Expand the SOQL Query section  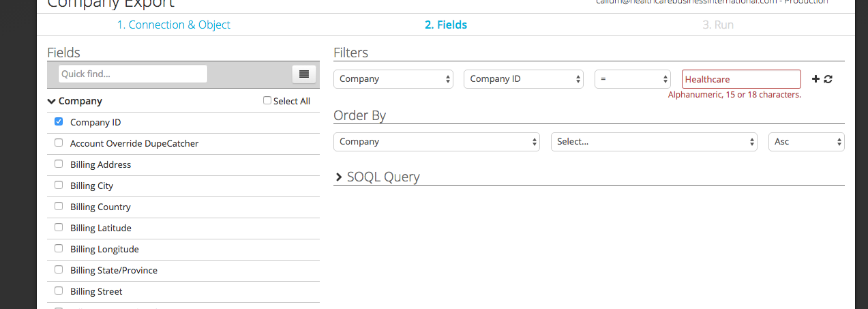click(339, 177)
